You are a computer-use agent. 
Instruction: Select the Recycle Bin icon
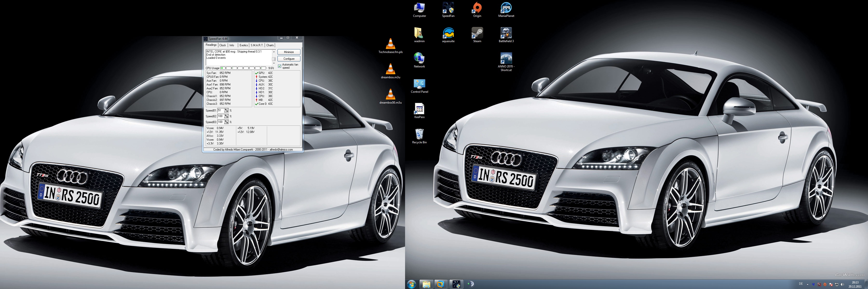click(x=420, y=136)
